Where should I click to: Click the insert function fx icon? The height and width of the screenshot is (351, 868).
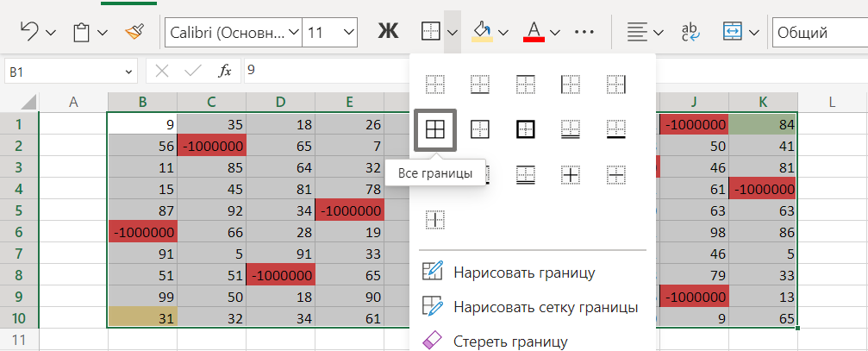[225, 72]
